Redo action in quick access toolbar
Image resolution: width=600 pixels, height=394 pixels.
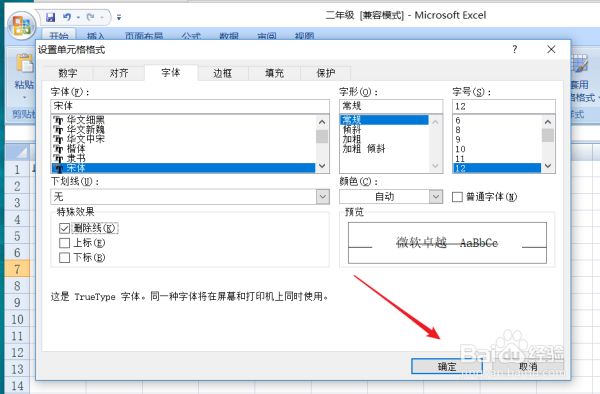pos(91,17)
